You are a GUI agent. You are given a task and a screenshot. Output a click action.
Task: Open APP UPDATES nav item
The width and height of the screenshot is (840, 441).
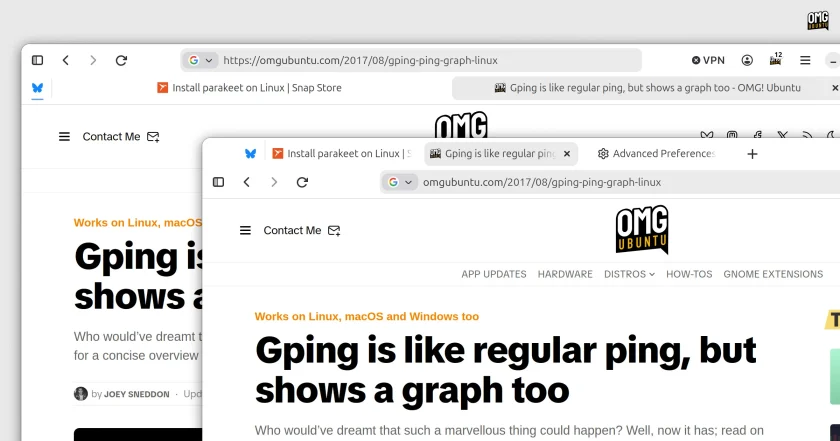494,274
